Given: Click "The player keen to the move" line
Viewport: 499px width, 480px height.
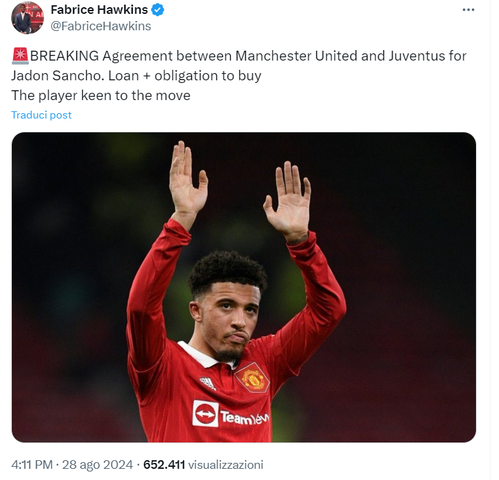Looking at the screenshot, I should 101,95.
